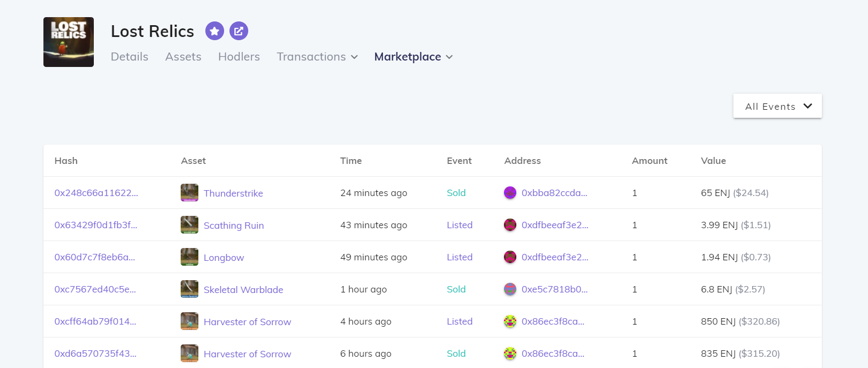868x368 pixels.
Task: Open transaction hash 0xcff64ab79f014
Action: click(95, 321)
